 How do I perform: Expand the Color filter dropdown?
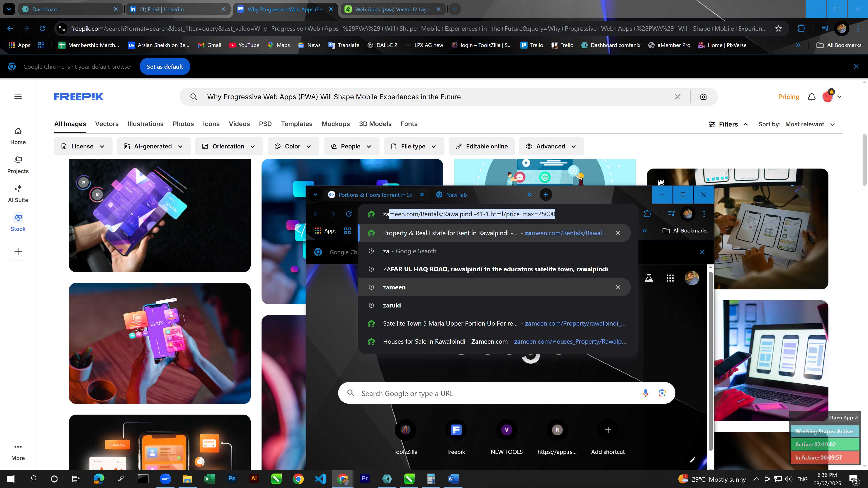(293, 146)
